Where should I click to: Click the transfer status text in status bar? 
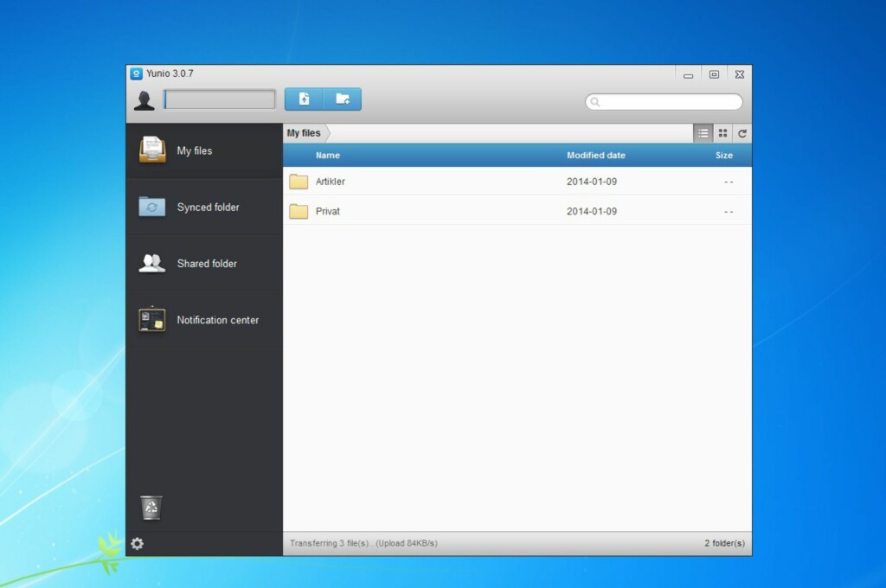363,543
